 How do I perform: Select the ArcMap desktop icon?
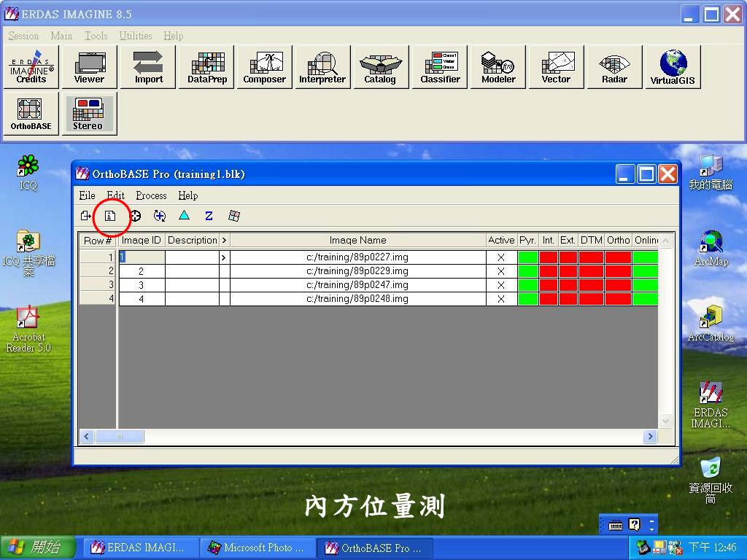(711, 248)
